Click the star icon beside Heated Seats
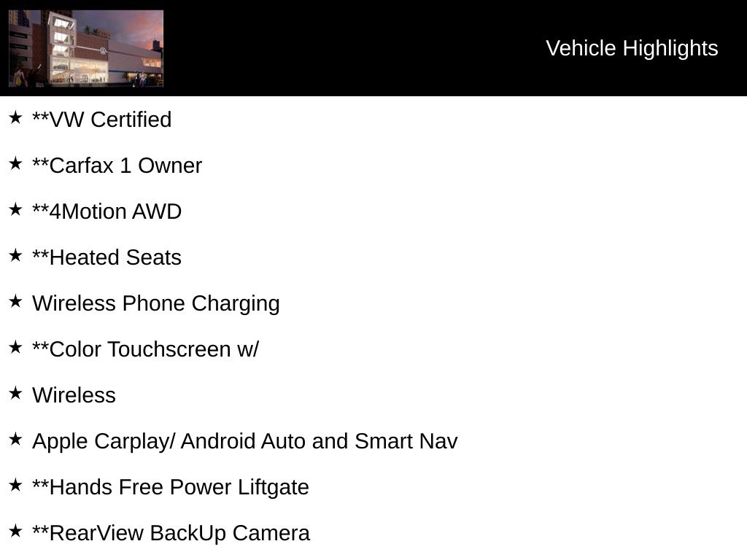Viewport: 747px width, 560px height. point(15,255)
